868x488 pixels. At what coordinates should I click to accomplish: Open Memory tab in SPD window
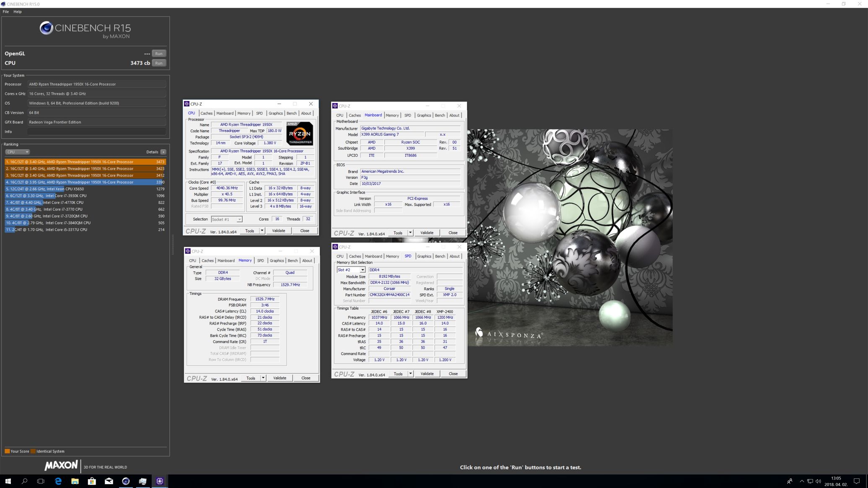click(392, 256)
